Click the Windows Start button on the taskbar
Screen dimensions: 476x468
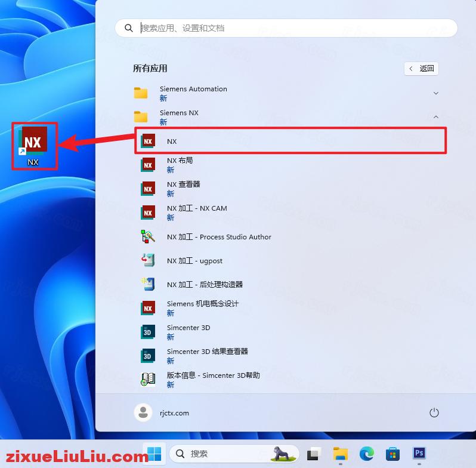point(154,454)
